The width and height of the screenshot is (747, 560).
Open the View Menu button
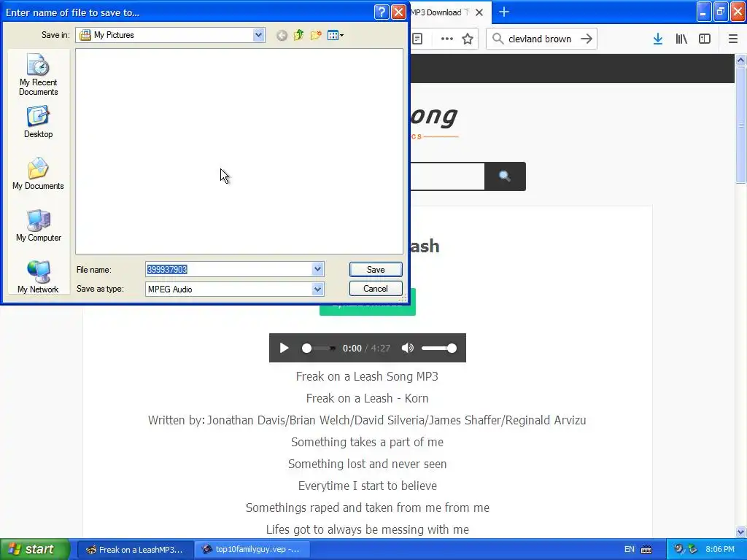click(x=336, y=35)
